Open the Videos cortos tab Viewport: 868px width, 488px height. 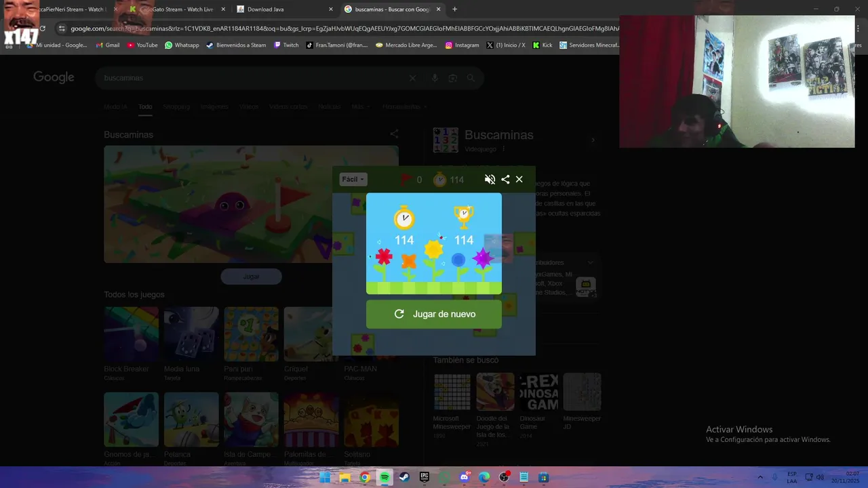point(288,107)
